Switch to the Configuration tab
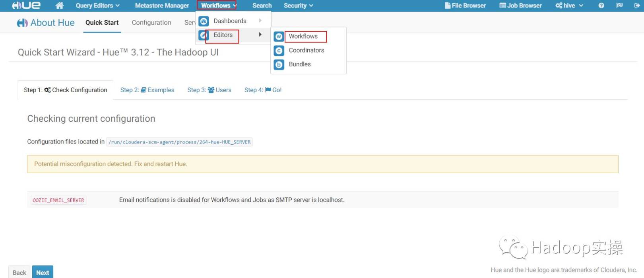This screenshot has width=644, height=278. pyautogui.click(x=151, y=23)
